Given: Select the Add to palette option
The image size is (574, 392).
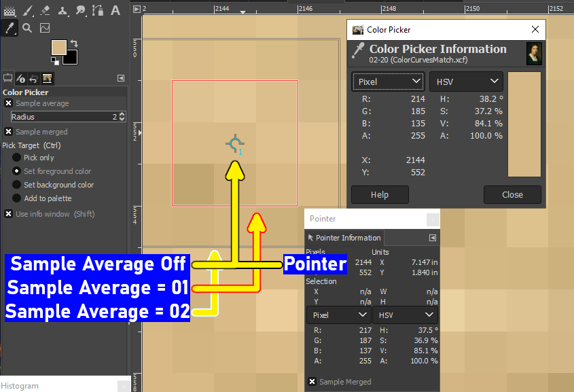Looking at the screenshot, I should point(16,198).
